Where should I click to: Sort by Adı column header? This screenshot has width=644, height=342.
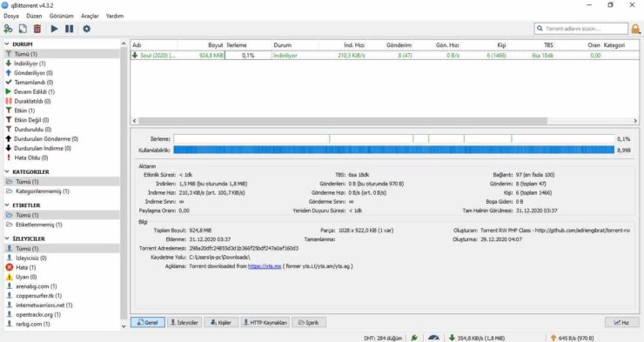pyautogui.click(x=154, y=45)
